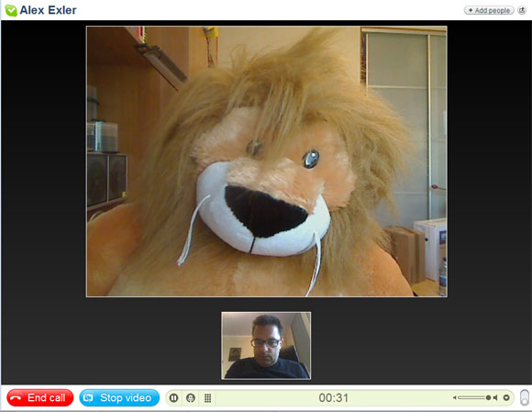Image resolution: width=532 pixels, height=412 pixels.
Task: Open the Alex Exler contact name header
Action: click(48, 10)
